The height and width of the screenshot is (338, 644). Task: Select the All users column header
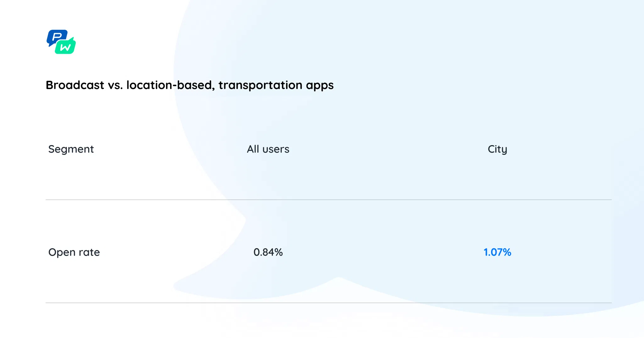tap(268, 149)
